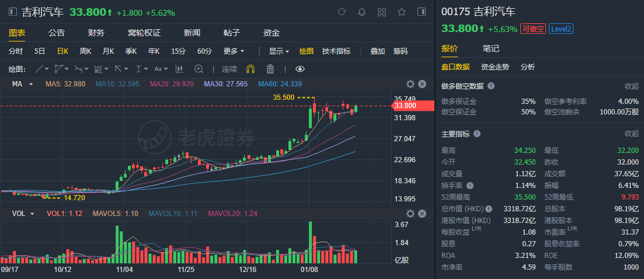
Task: Click info icon beside 换手率
Action: coord(470,185)
